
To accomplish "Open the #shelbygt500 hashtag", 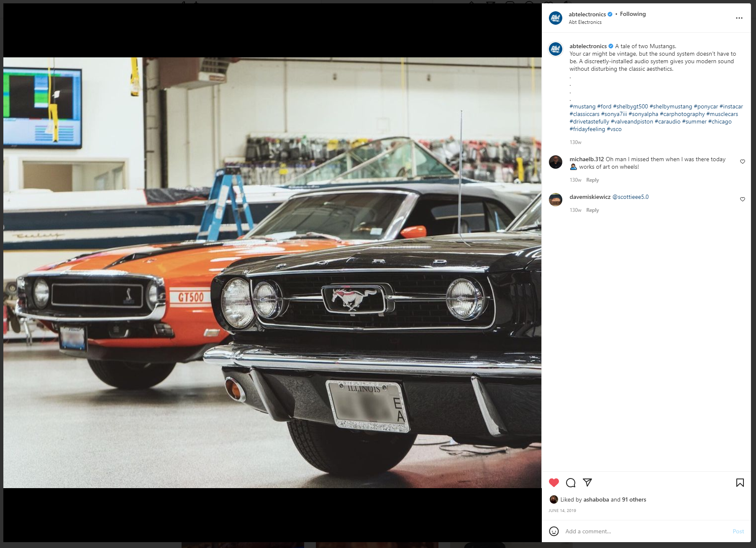I will [x=630, y=106].
